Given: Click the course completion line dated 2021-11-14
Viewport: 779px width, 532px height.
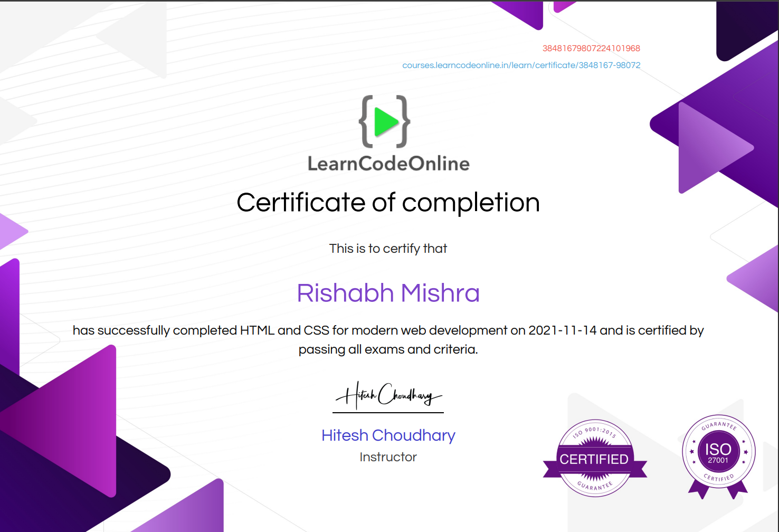Looking at the screenshot, I should [x=388, y=330].
